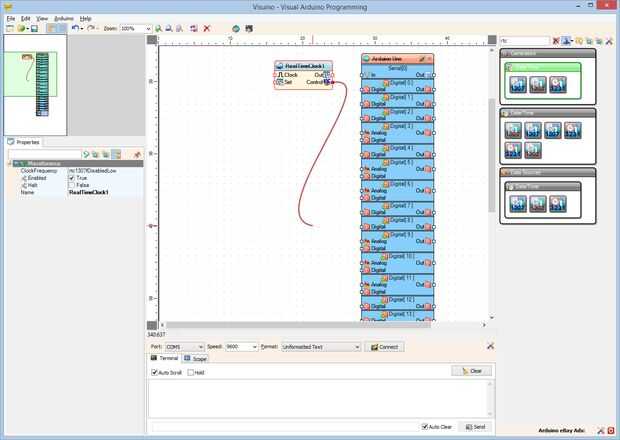The height and width of the screenshot is (440, 620).
Task: Click wrench icon on Arduino Uno header
Action: click(422, 59)
